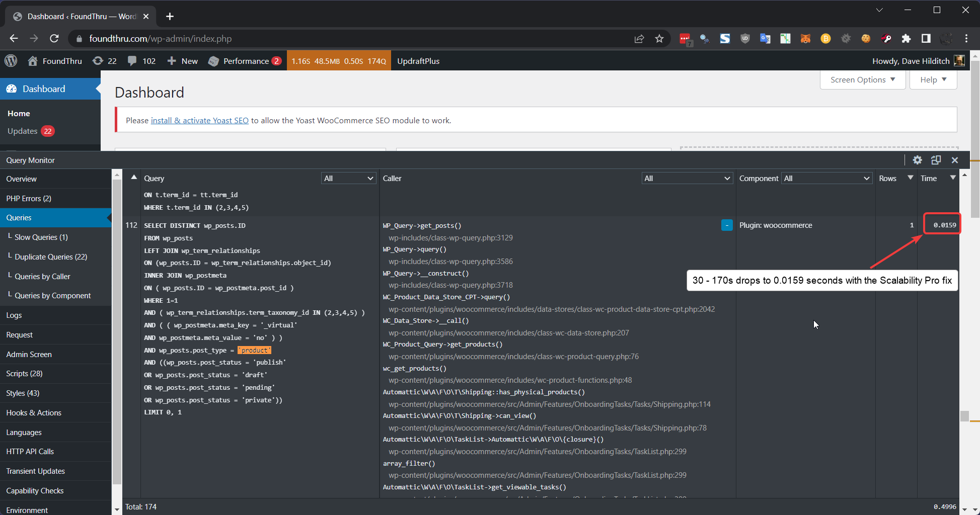Open the Caller filter dropdown
Image resolution: width=980 pixels, height=515 pixels.
click(x=687, y=179)
